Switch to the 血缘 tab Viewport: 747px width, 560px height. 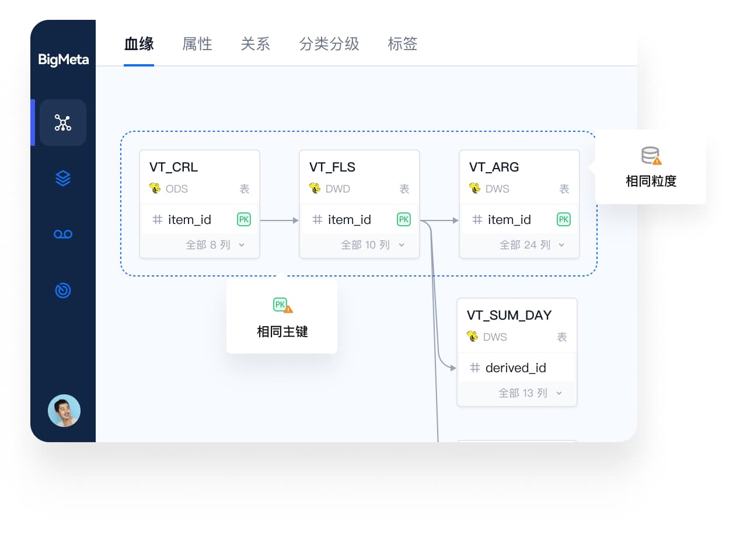click(139, 44)
